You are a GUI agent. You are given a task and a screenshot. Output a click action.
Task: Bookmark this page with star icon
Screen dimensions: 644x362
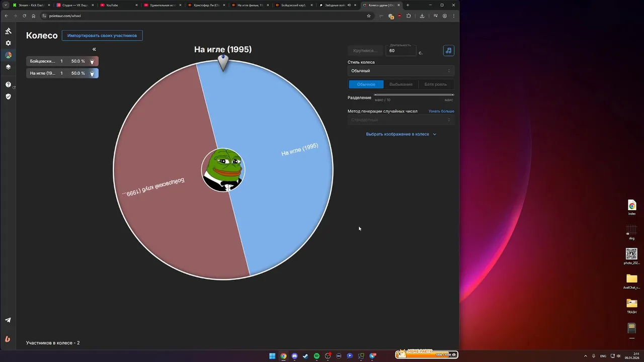pyautogui.click(x=368, y=16)
